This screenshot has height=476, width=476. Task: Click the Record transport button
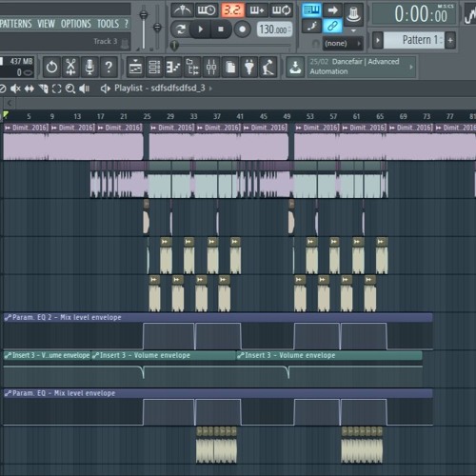tap(242, 30)
